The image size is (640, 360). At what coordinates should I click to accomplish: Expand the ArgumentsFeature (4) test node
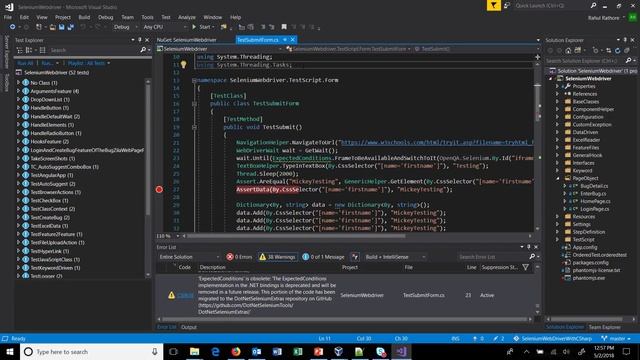(x=18, y=91)
